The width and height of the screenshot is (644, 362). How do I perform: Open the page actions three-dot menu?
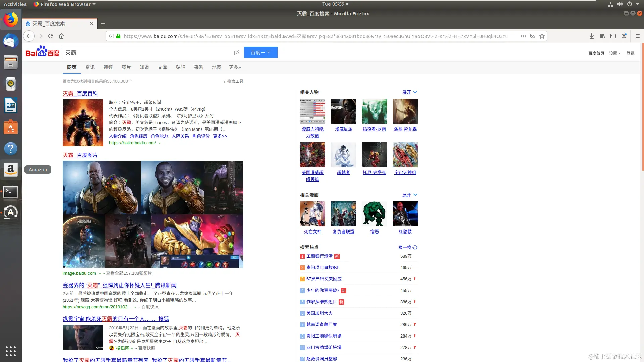[523, 36]
